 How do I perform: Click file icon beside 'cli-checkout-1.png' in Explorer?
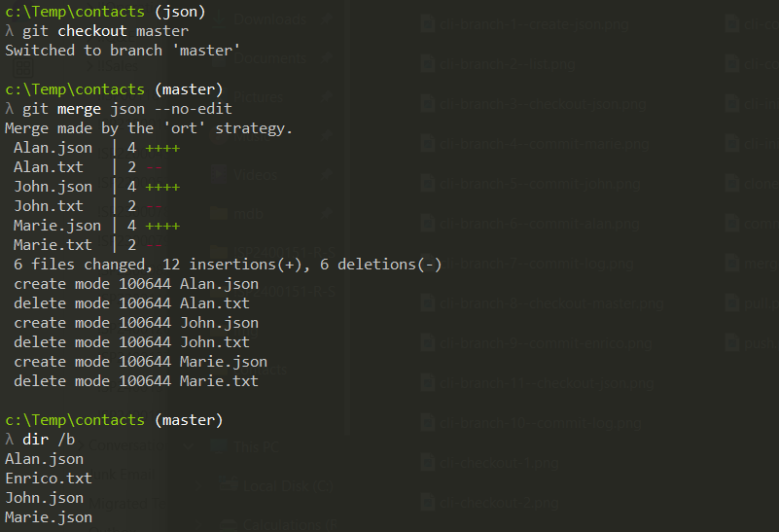(x=428, y=462)
